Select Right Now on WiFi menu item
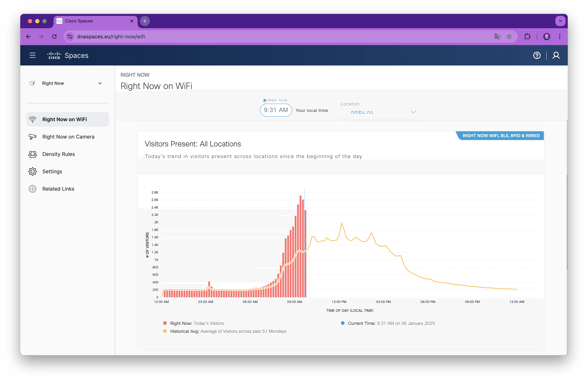The image size is (588, 382). [68, 119]
